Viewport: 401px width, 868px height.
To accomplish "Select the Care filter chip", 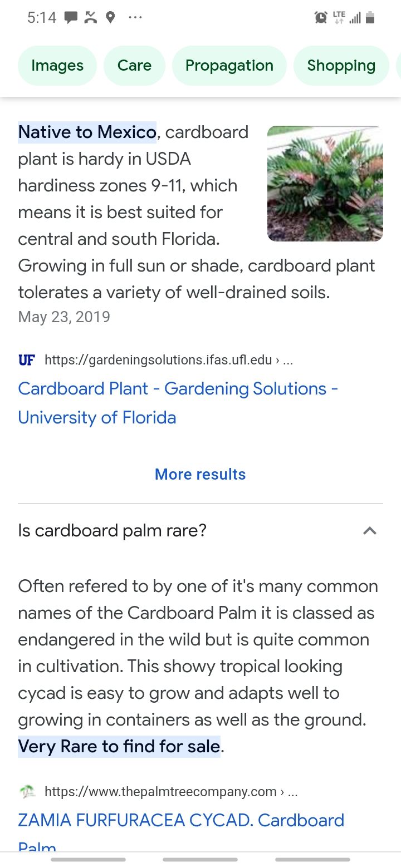I will pyautogui.click(x=134, y=66).
